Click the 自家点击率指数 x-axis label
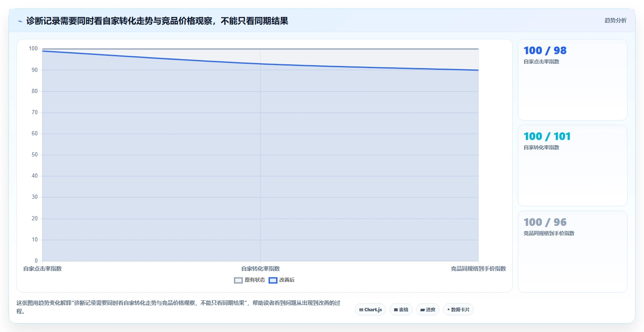Screen dimensions: 644x332 pyautogui.click(x=42, y=269)
